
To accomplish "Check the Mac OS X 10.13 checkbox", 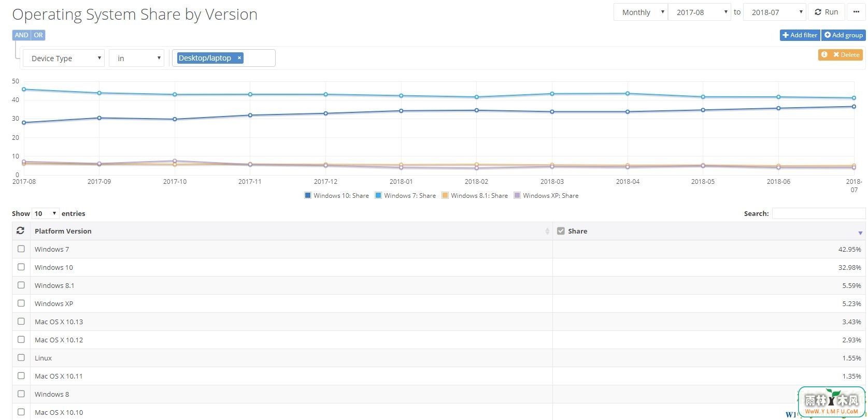I will (x=21, y=321).
